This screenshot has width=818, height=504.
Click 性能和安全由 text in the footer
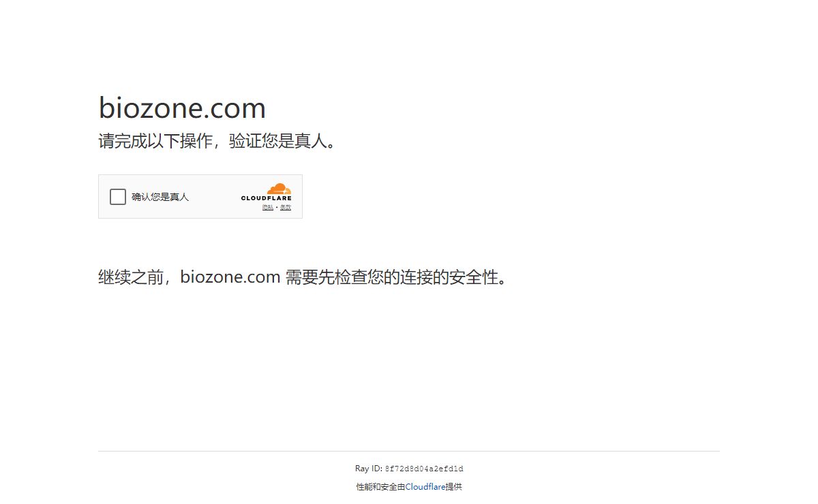tap(380, 486)
